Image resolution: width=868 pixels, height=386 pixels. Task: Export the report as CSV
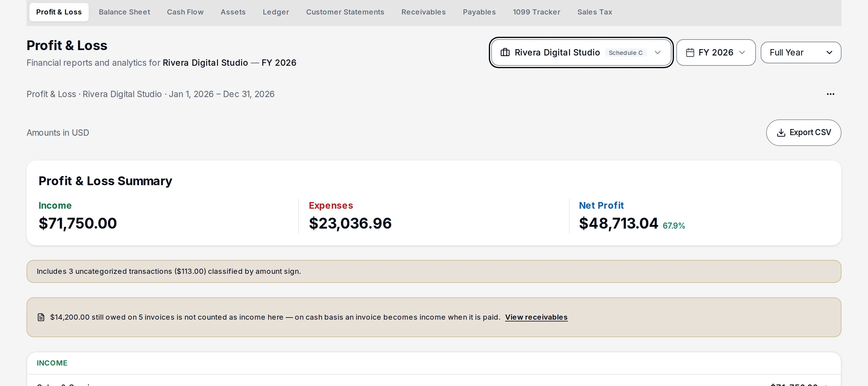(803, 132)
